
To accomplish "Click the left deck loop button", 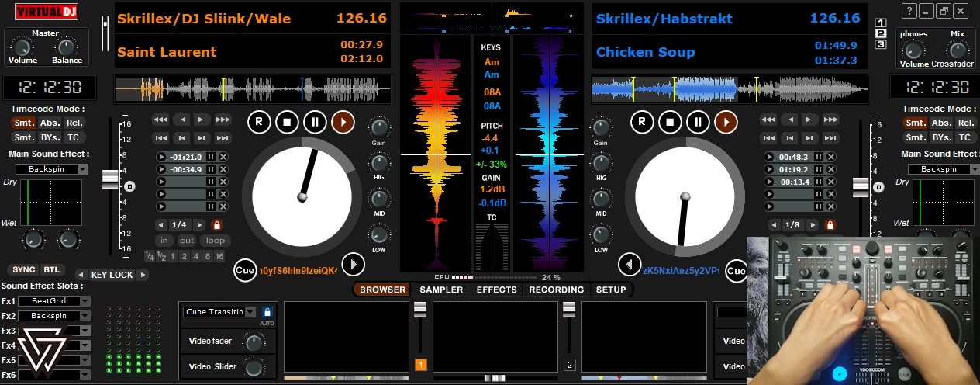I will pos(215,241).
